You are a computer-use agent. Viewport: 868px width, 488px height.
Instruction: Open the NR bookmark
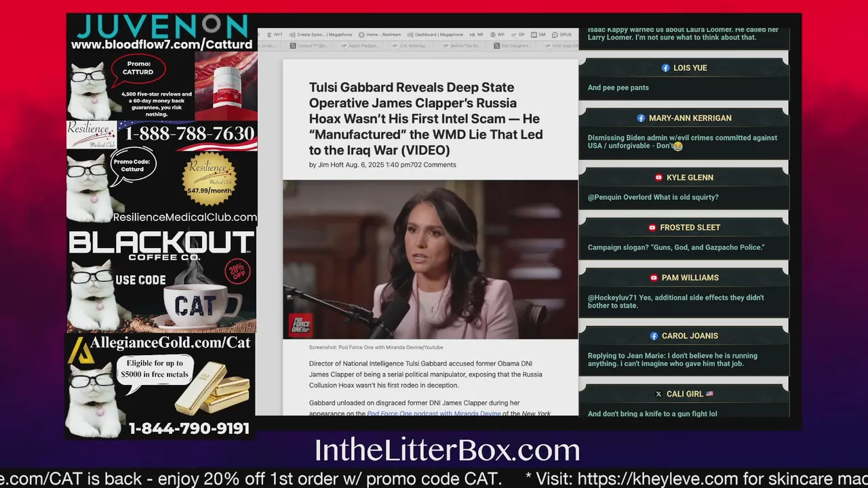click(x=476, y=35)
